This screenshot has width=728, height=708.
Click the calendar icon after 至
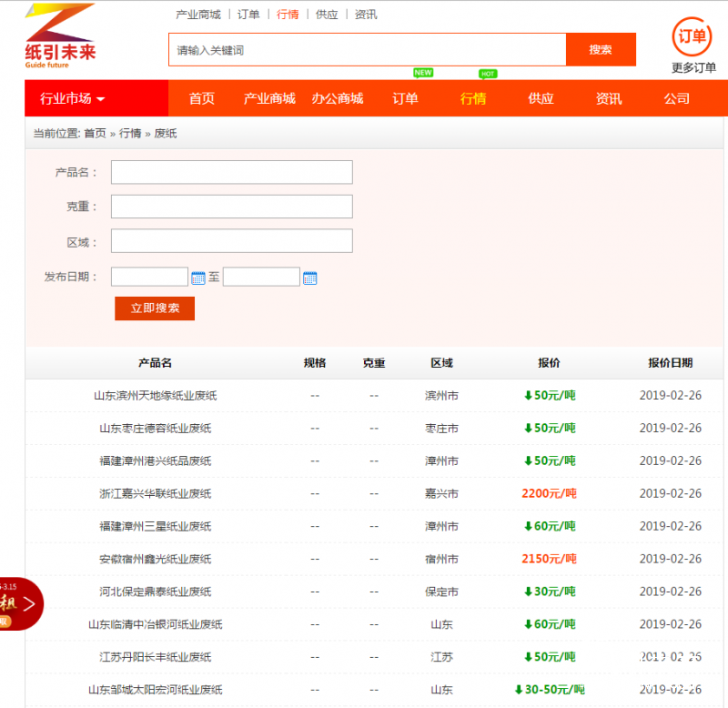[x=310, y=277]
